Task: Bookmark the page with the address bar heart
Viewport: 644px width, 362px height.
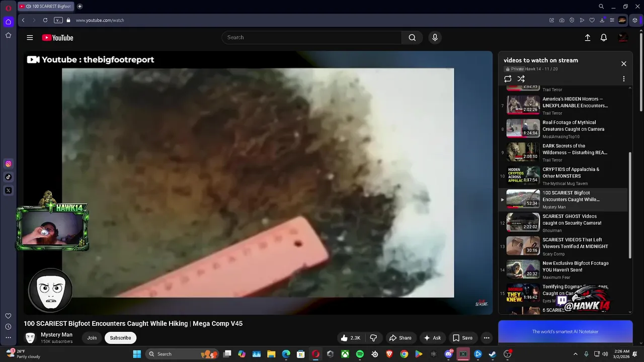Action: pyautogui.click(x=592, y=20)
